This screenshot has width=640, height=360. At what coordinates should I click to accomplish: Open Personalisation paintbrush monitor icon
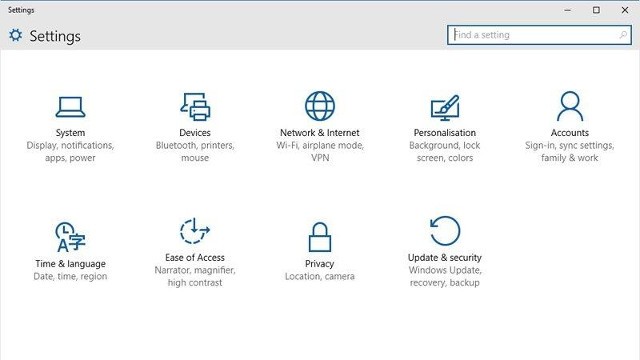(x=445, y=108)
